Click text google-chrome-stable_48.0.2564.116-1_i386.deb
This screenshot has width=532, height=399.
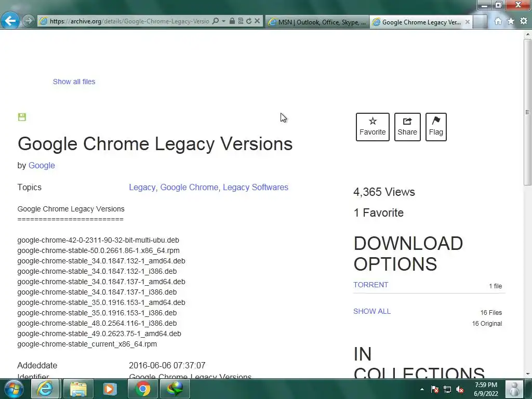[x=97, y=323]
